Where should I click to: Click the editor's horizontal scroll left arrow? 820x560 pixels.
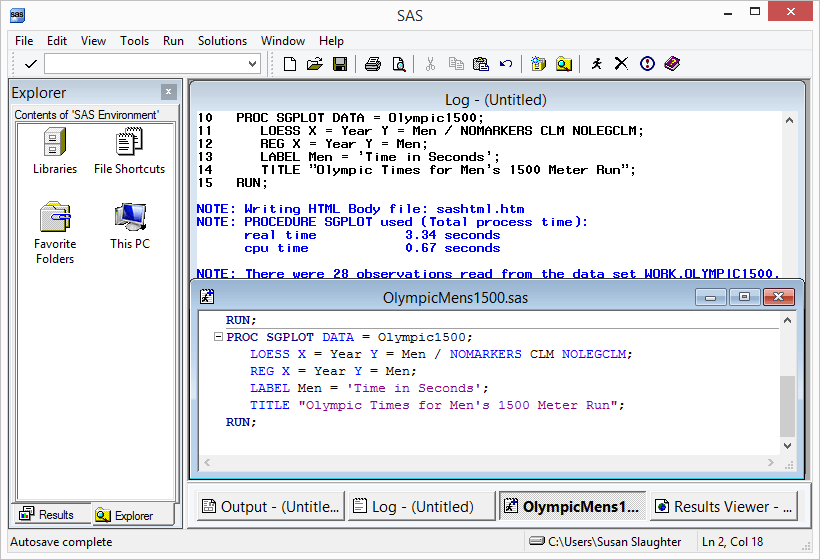pos(207,462)
